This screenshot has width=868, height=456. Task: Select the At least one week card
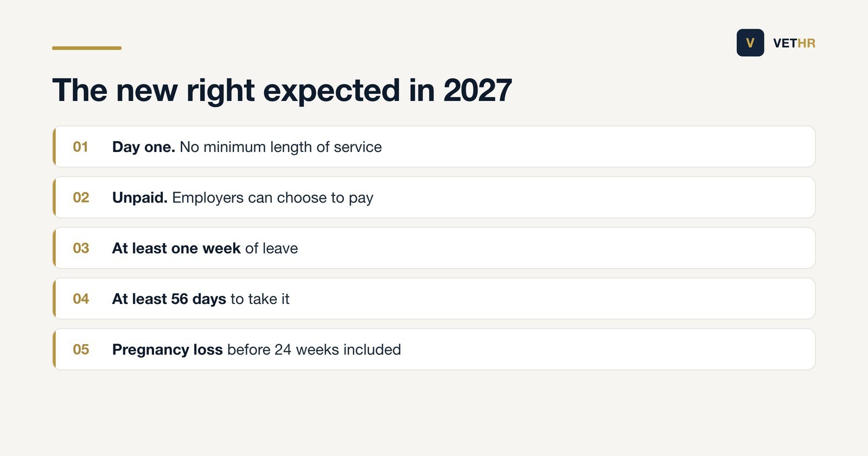tap(434, 248)
